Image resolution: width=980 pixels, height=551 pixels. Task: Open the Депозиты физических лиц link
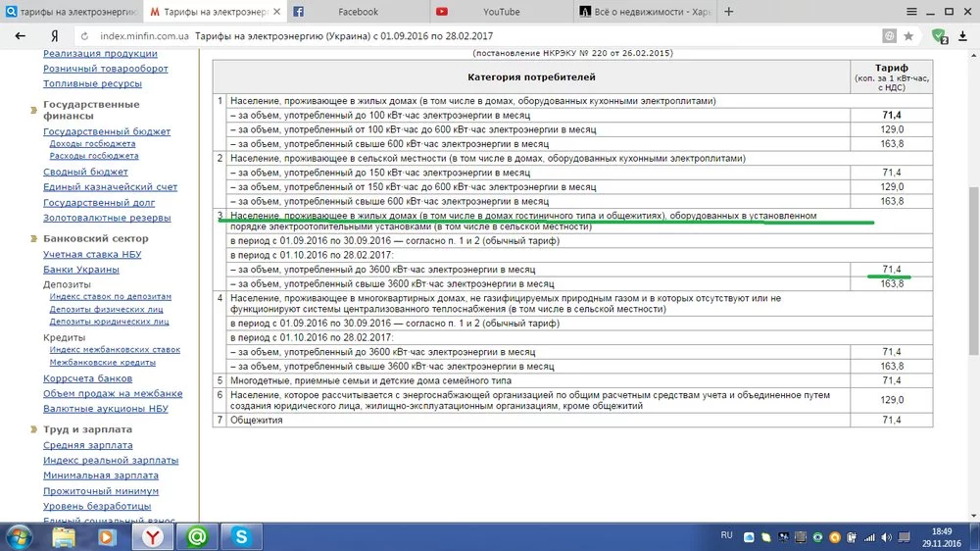[x=106, y=309]
